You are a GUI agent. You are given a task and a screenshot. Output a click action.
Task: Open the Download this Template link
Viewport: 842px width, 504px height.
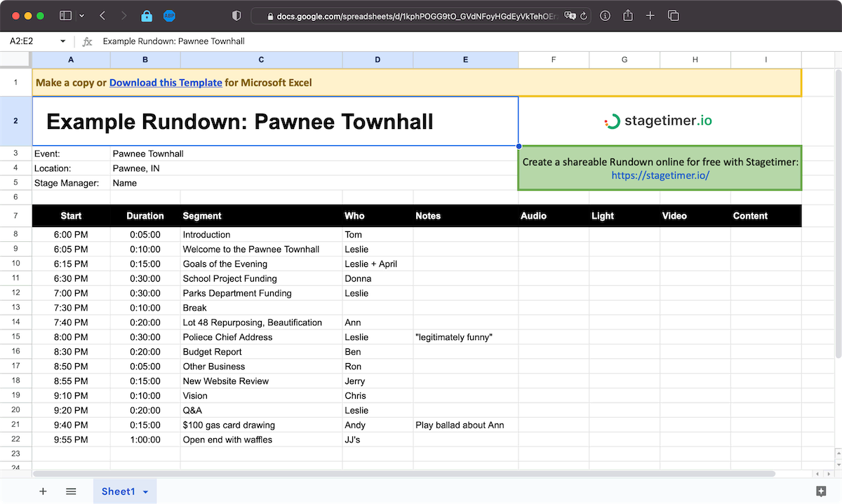tap(166, 83)
